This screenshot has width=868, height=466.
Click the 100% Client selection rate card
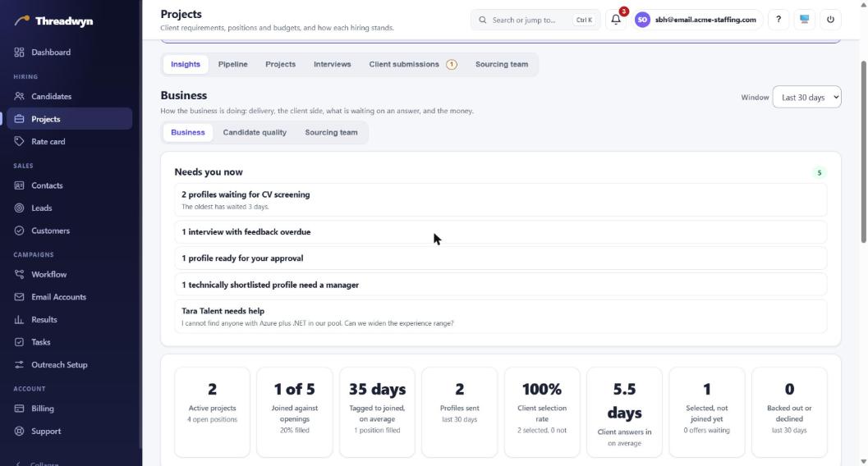pyautogui.click(x=542, y=413)
